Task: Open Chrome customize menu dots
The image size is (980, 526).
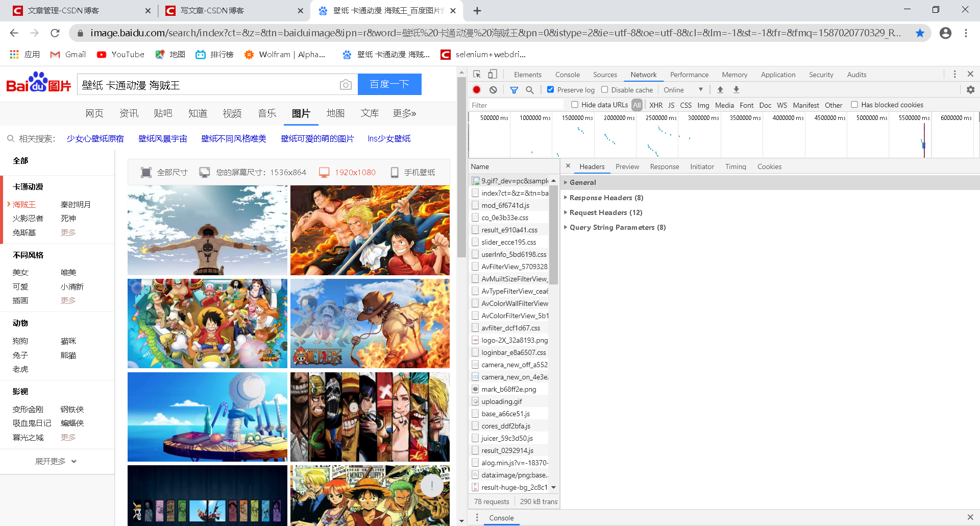Action: click(x=966, y=33)
